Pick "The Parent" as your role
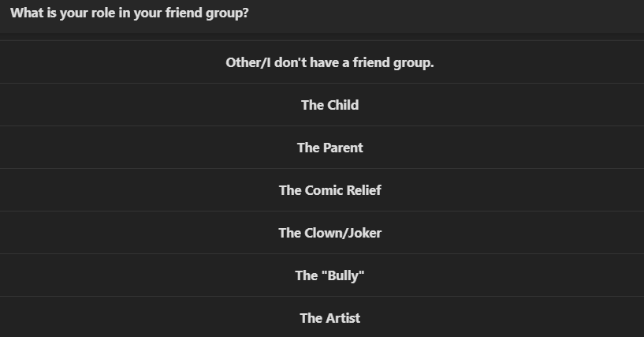The height and width of the screenshot is (337, 644). (x=329, y=148)
